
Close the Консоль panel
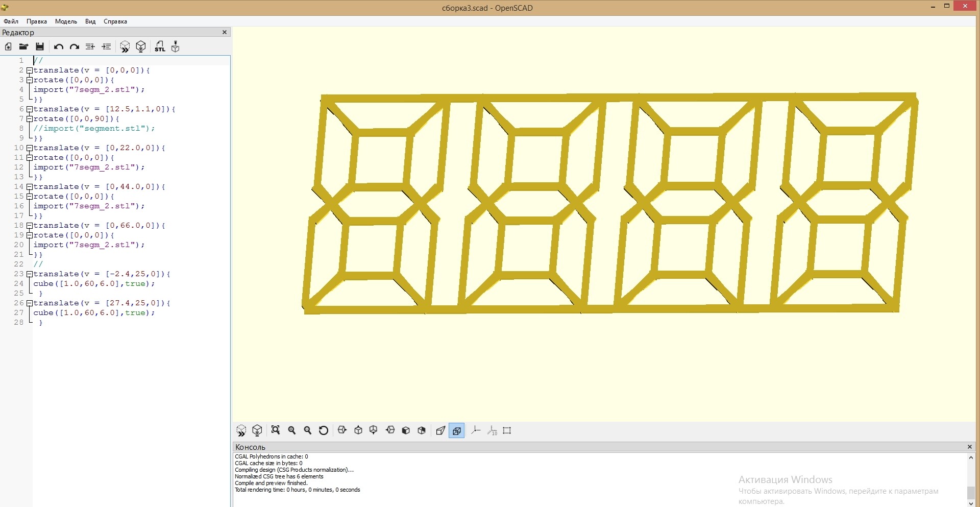pos(970,447)
